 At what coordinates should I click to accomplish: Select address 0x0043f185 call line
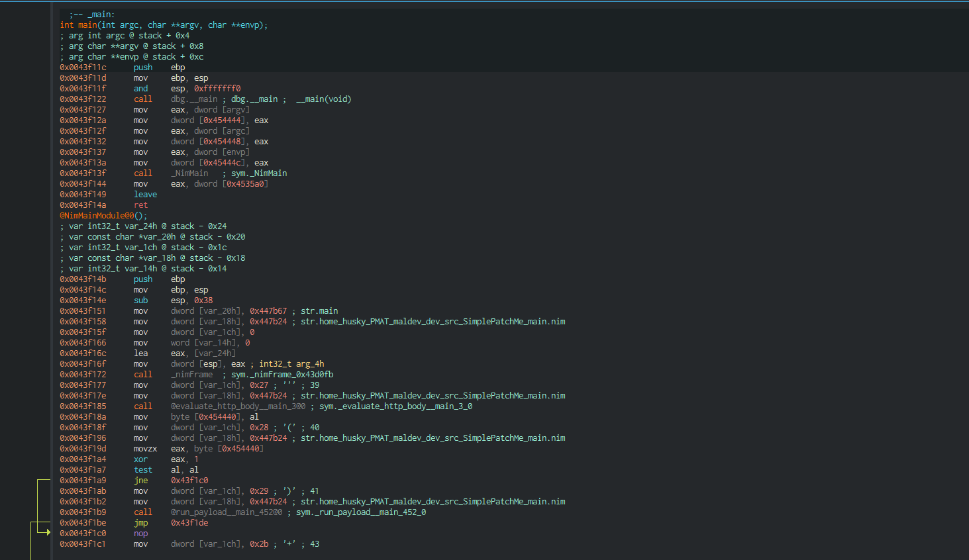pyautogui.click(x=266, y=406)
